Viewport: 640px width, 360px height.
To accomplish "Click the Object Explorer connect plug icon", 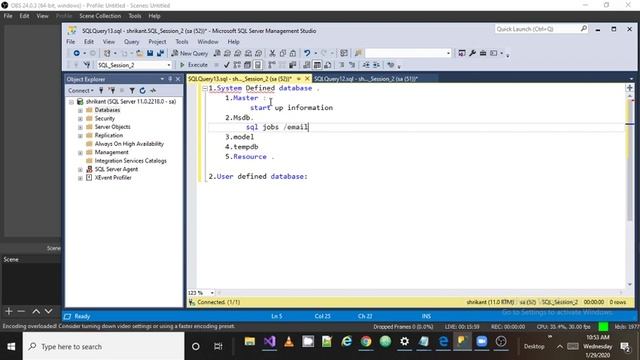I will coord(101,91).
